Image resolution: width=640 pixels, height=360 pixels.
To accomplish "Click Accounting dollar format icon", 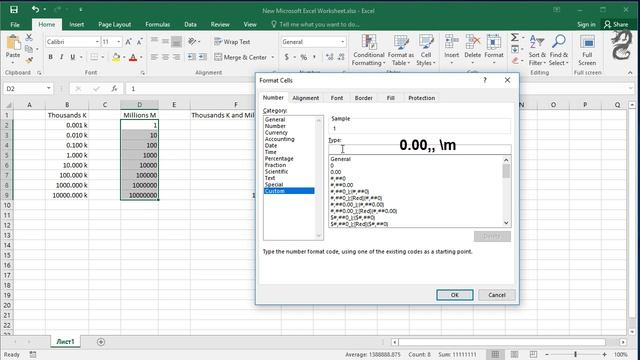I will [x=287, y=57].
